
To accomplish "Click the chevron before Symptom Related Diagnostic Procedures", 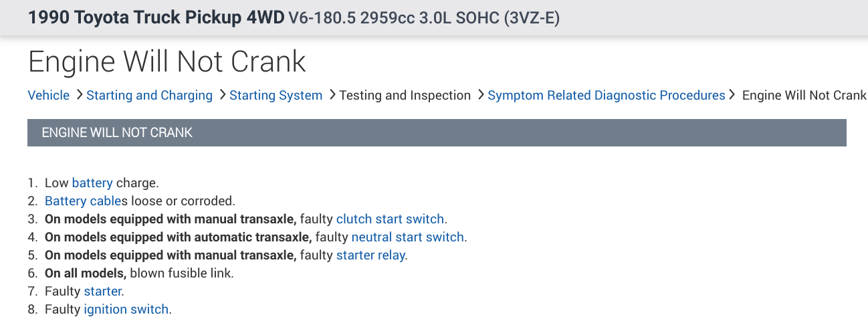I will [x=481, y=96].
